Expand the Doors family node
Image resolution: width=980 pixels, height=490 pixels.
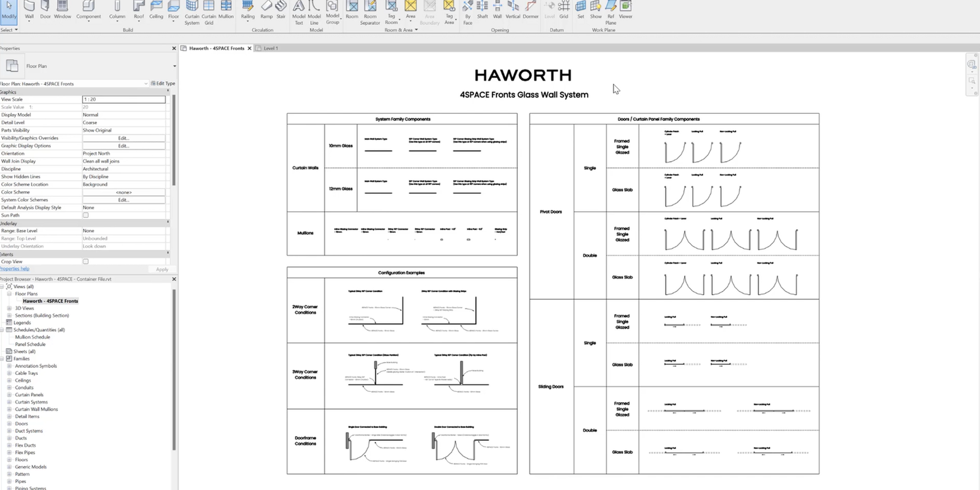pos(9,424)
